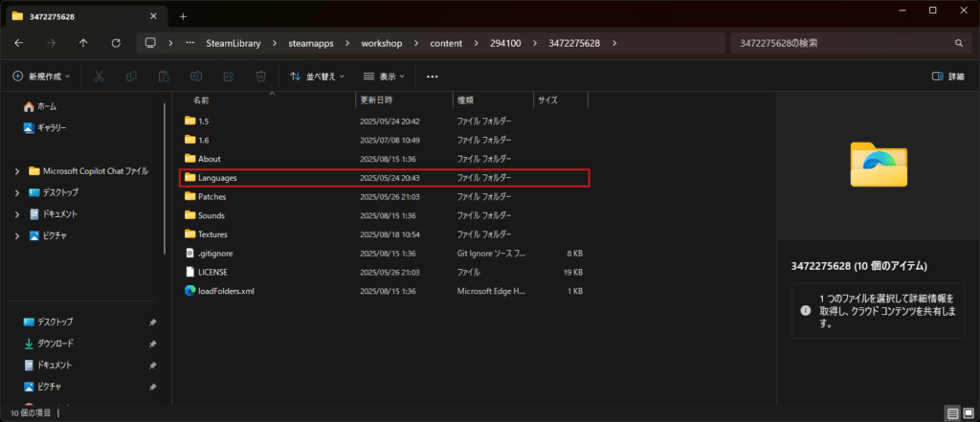980x422 pixels.
Task: Click the PC monitor icon in address bar
Action: coord(150,43)
